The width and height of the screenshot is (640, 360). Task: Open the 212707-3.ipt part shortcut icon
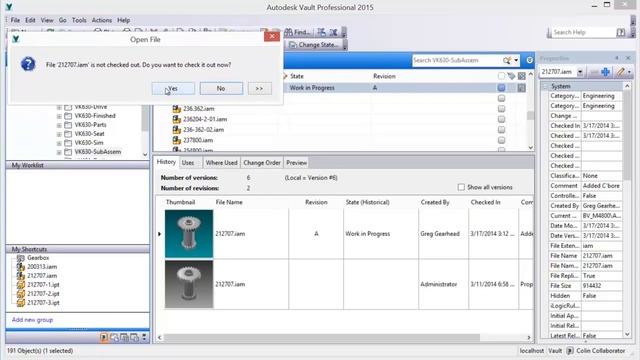20,303
